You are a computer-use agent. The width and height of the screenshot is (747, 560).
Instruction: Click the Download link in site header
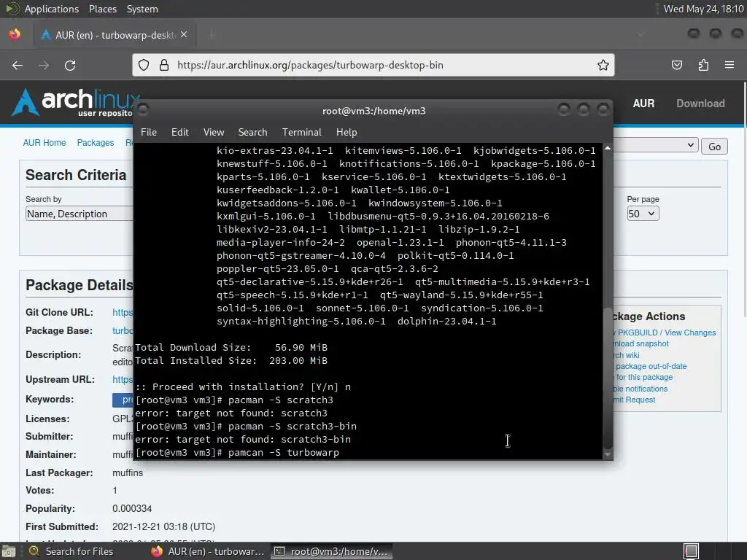(700, 104)
